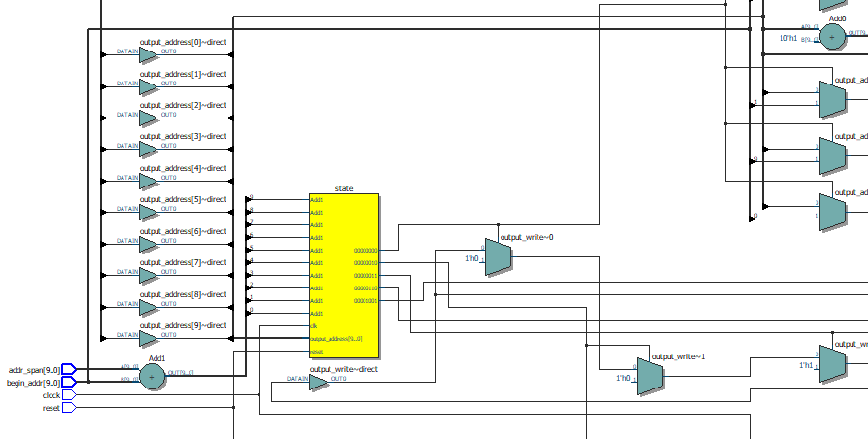This screenshot has width=868, height=439.
Task: Click the output_address[9]~direct name label
Action: tap(183, 325)
